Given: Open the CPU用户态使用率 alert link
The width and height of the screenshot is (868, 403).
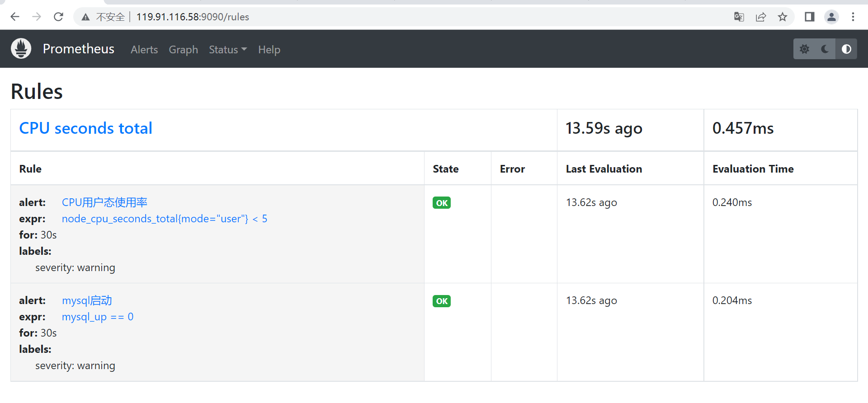Looking at the screenshot, I should point(104,202).
